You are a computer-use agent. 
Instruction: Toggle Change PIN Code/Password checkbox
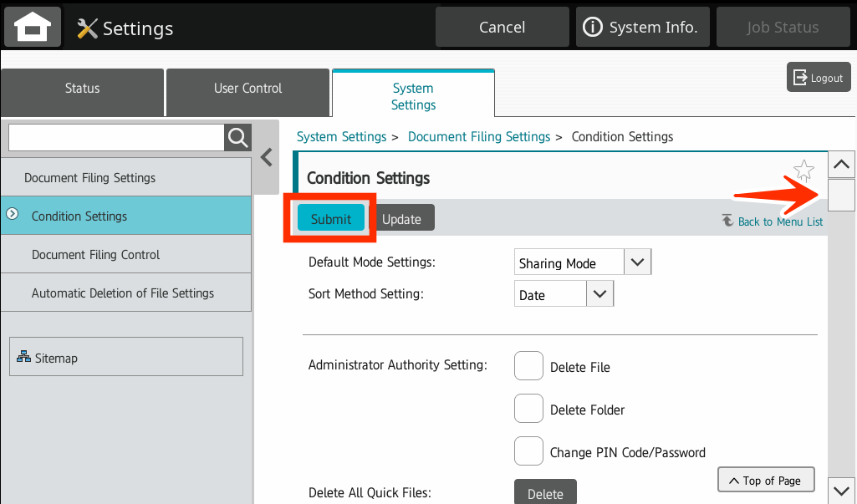tap(528, 451)
